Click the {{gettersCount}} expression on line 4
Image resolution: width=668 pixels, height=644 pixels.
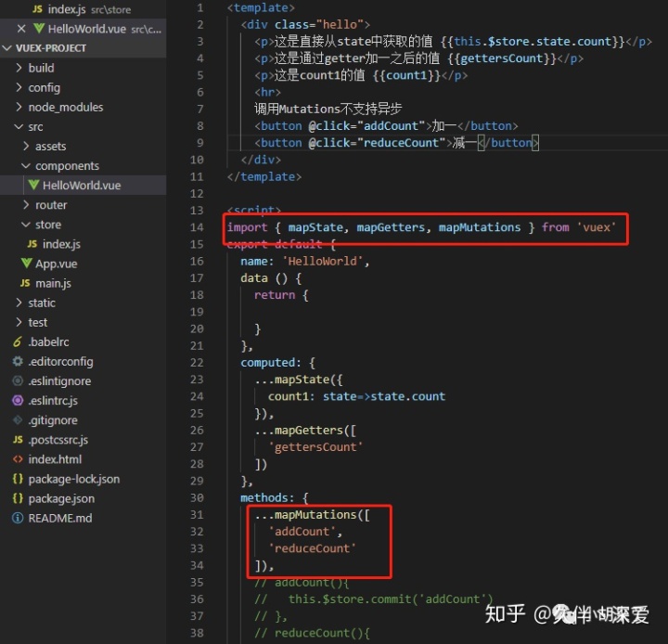tap(502, 58)
